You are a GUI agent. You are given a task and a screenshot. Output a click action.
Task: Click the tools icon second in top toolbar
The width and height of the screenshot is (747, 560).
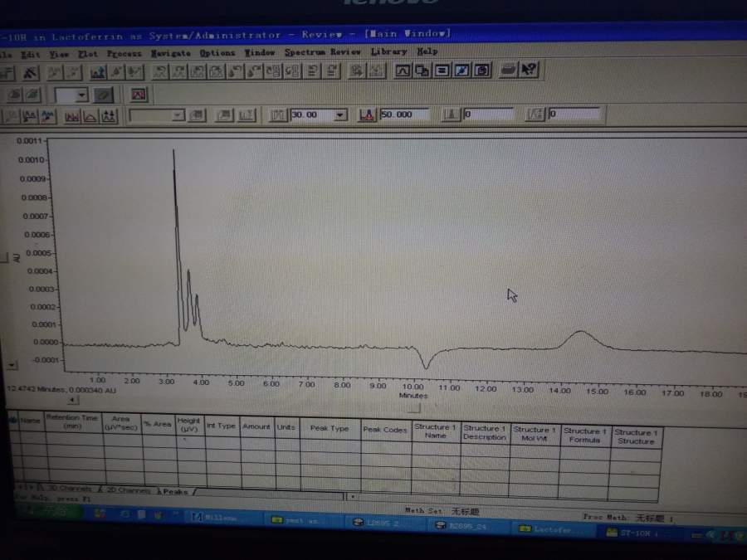point(30,73)
